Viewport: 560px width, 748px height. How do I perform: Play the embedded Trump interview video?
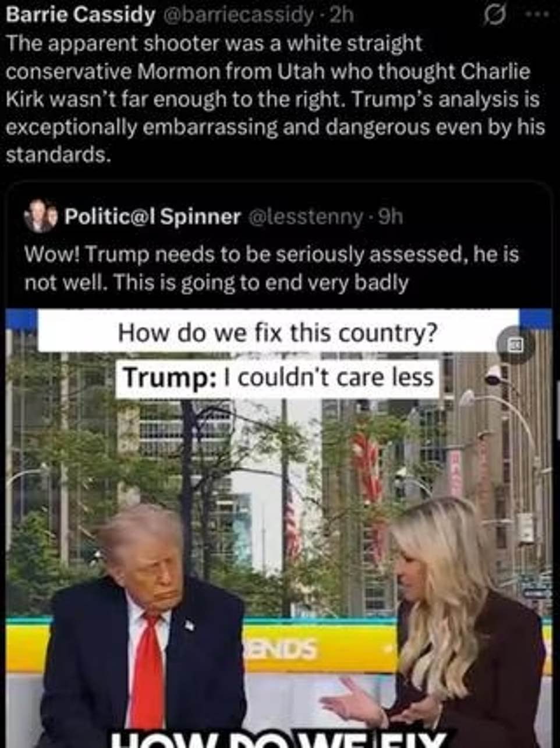279,528
